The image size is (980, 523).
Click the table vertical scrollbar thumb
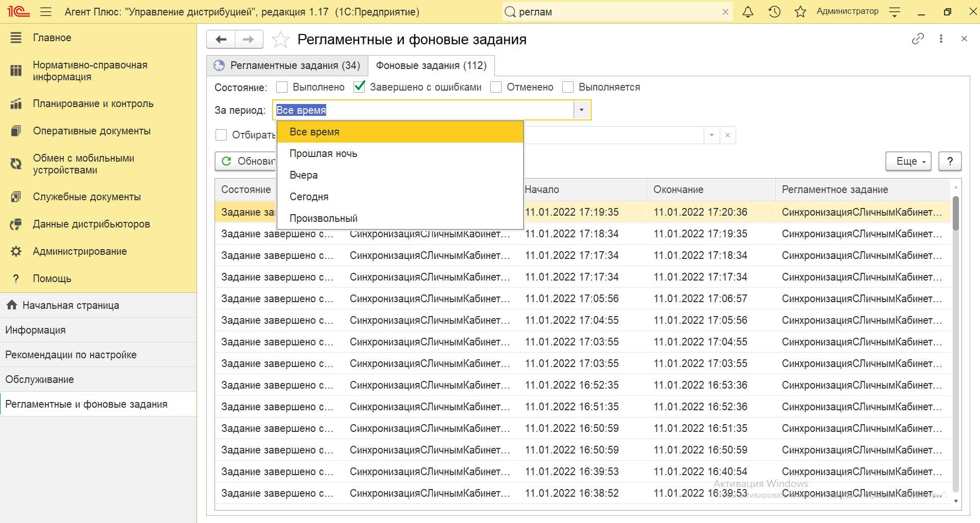pyautogui.click(x=956, y=213)
